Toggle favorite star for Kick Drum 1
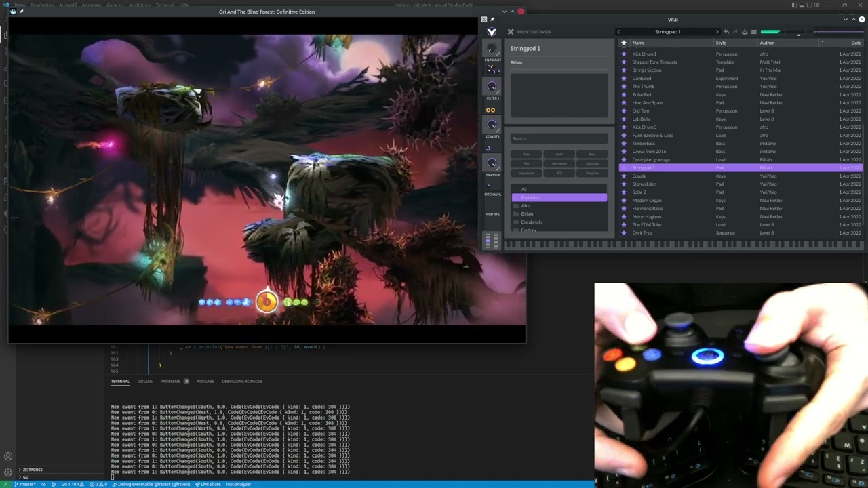 624,54
